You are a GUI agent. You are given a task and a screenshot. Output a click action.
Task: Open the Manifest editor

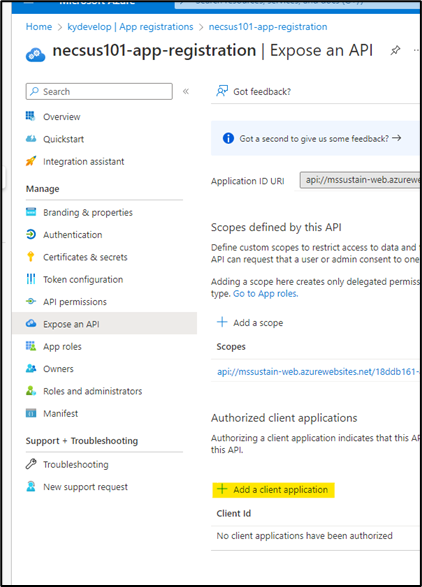tap(60, 414)
